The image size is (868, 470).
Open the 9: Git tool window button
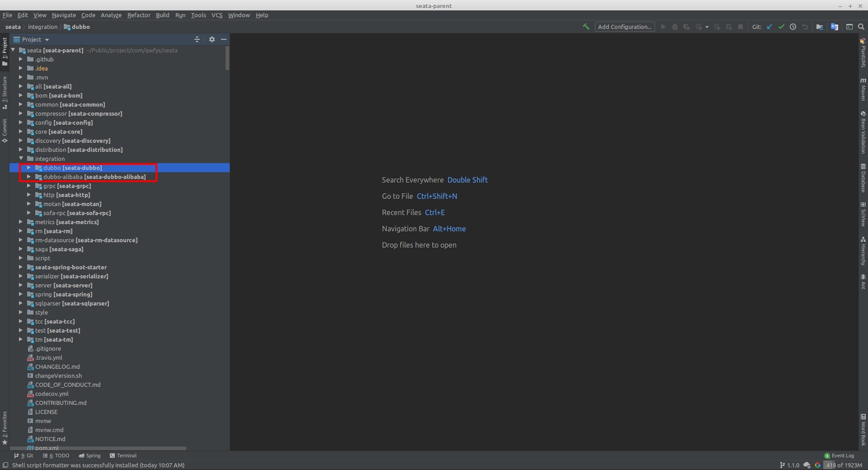[x=24, y=456]
